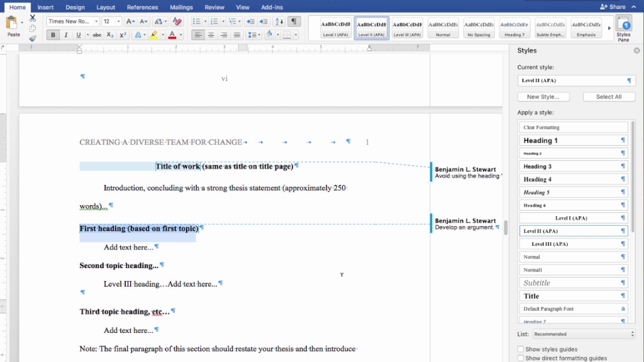This screenshot has height=362, width=644.
Task: Decrease font size with A-down icon
Action: pos(143,22)
